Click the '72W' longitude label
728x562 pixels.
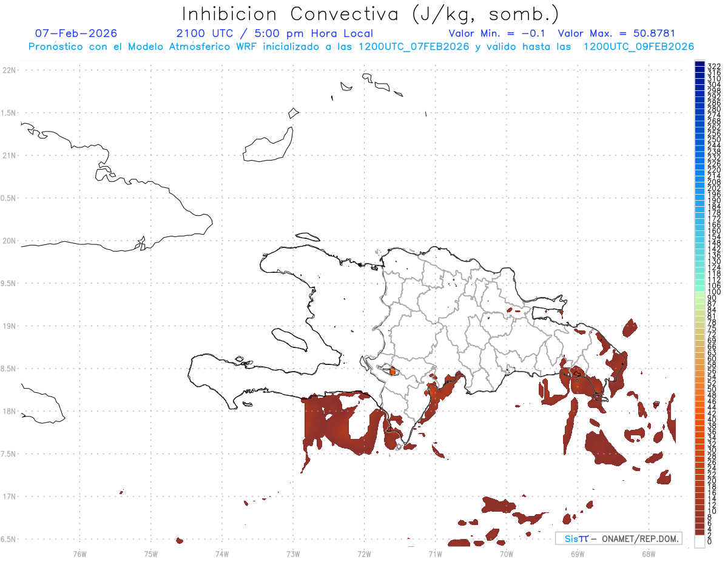tap(364, 553)
